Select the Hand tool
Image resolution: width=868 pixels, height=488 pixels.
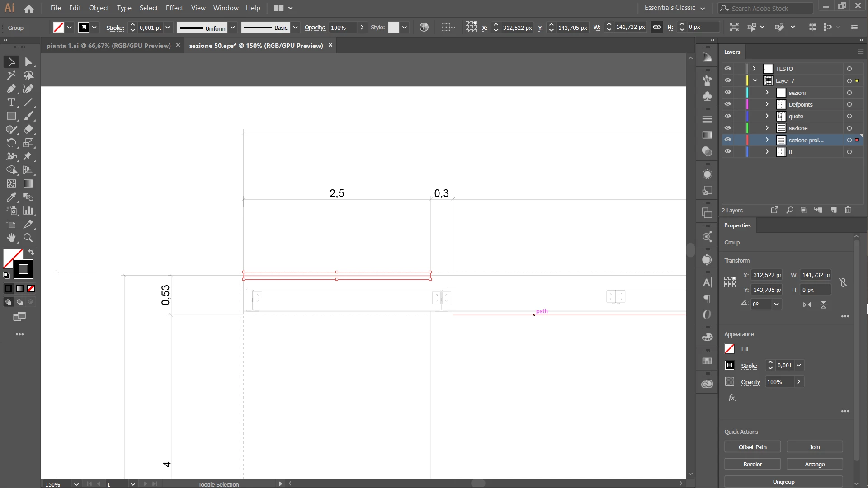11,238
